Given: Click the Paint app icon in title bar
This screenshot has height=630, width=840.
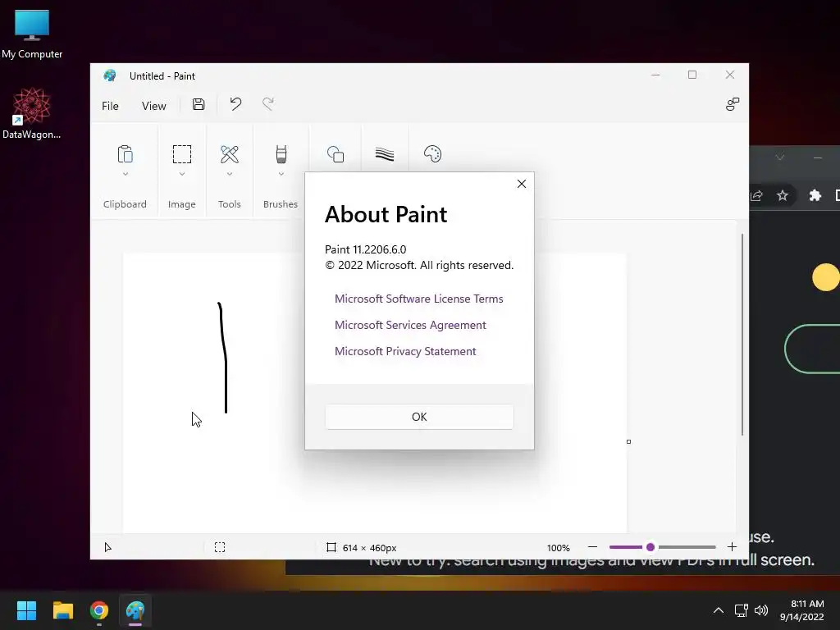Looking at the screenshot, I should (x=110, y=75).
